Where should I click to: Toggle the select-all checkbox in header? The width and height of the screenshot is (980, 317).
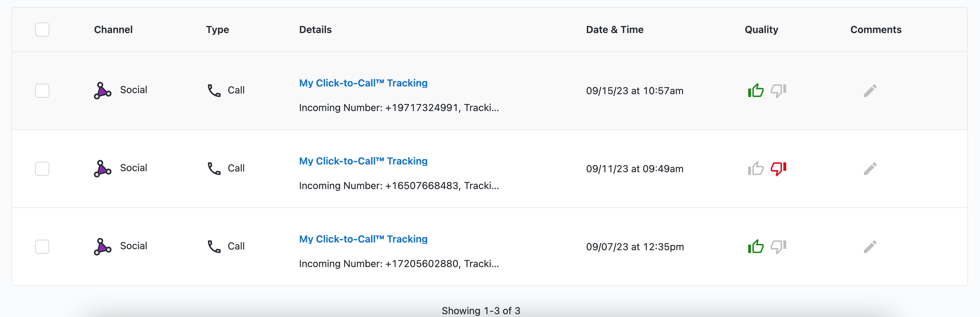[42, 29]
